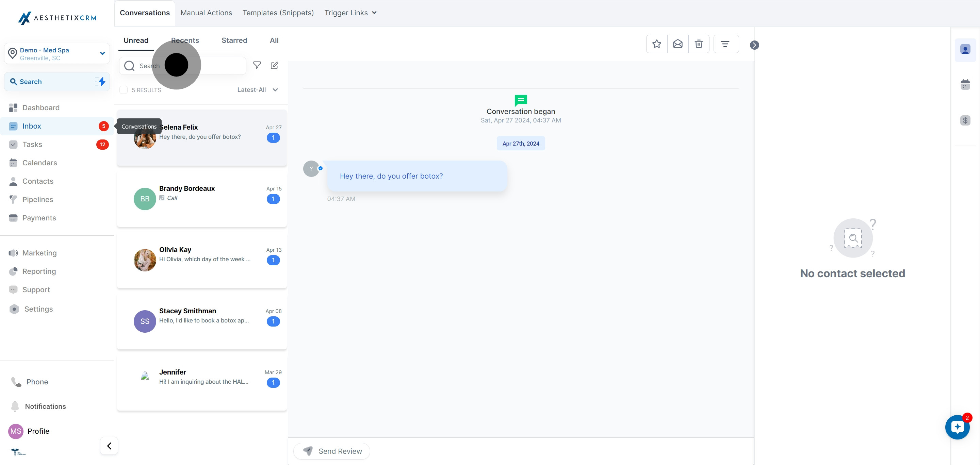
Task: Switch to the Starred tab
Action: 234,40
